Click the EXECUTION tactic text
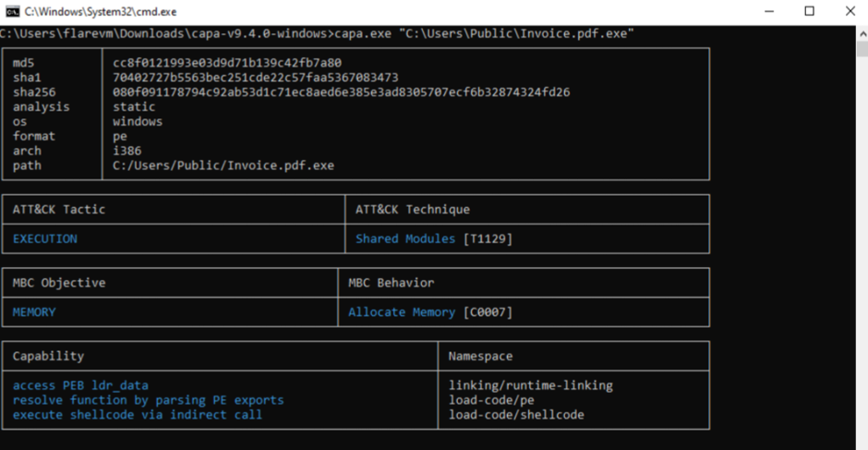868x450 pixels. [x=45, y=238]
